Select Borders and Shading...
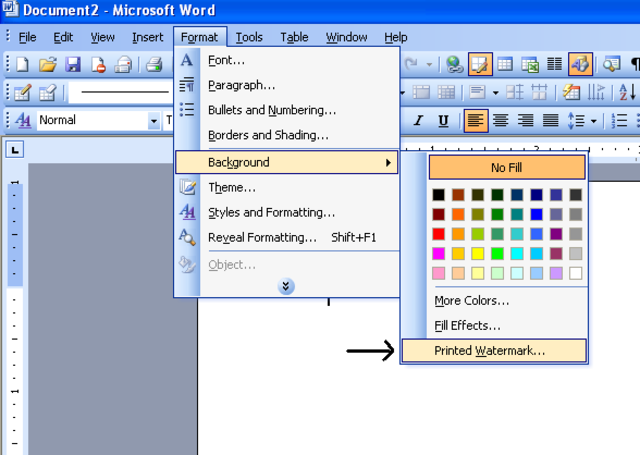 [287, 135]
